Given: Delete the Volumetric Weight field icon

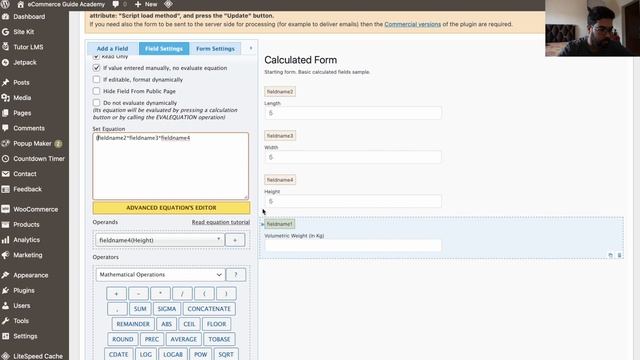Looking at the screenshot, I should [x=619, y=255].
